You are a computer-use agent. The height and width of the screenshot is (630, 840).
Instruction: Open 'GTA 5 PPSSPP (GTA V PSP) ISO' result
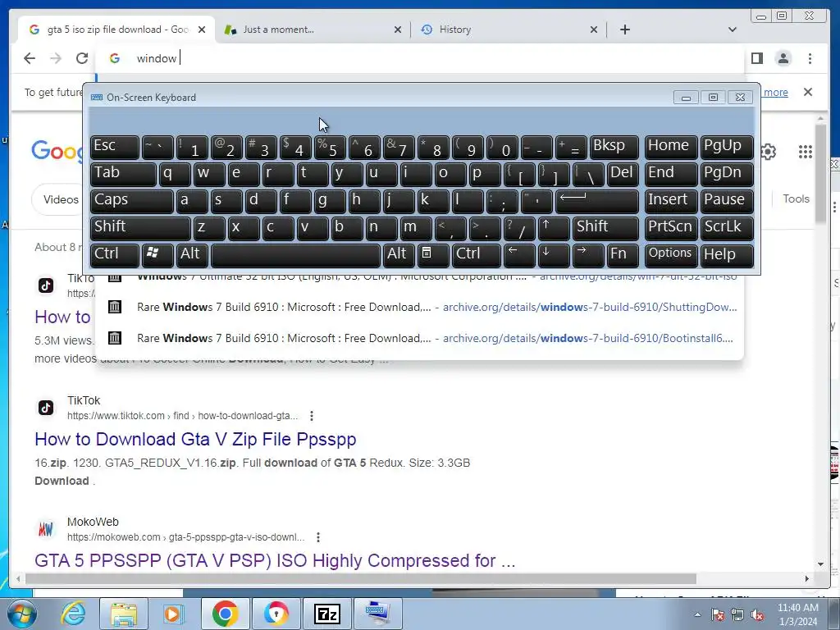point(275,560)
